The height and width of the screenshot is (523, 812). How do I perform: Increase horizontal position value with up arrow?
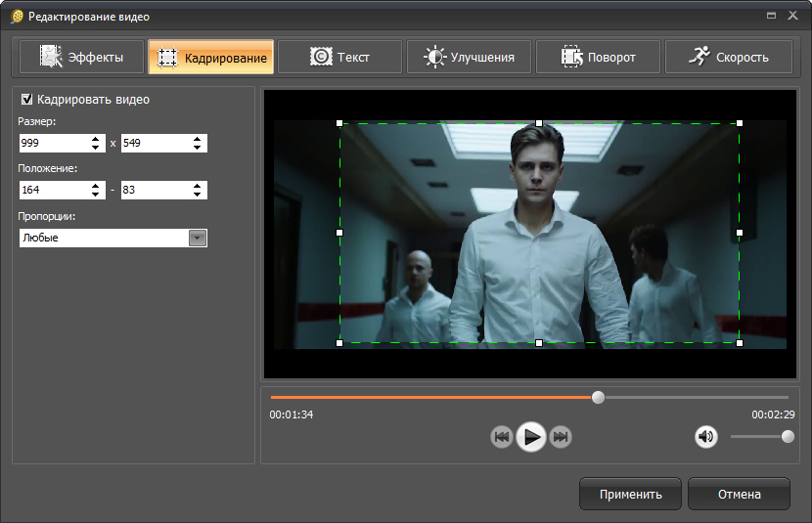click(96, 186)
